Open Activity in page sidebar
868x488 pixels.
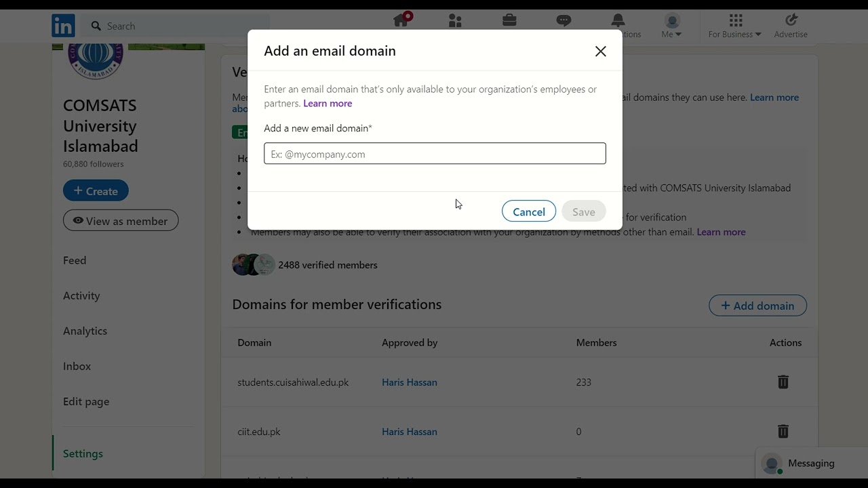click(x=81, y=296)
